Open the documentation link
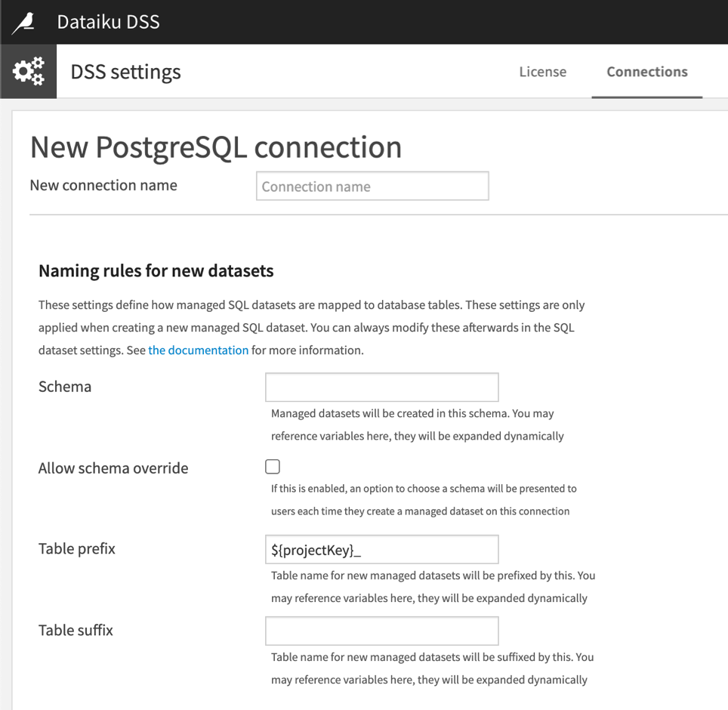728x710 pixels. (x=198, y=350)
